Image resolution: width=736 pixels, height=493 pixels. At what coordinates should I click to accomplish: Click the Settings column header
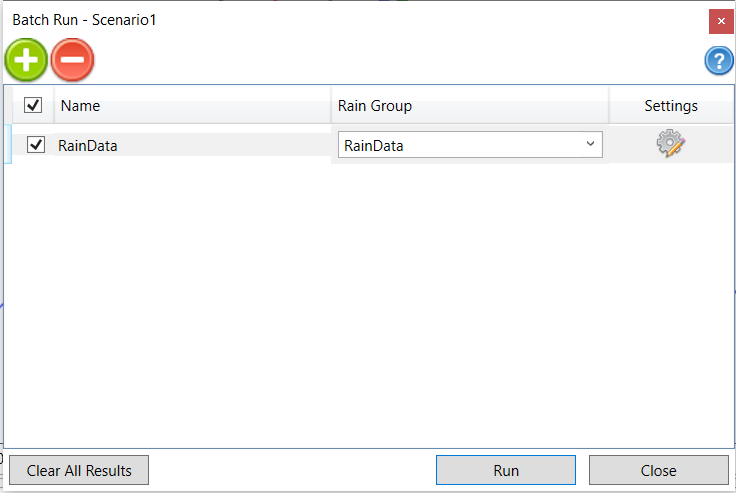click(670, 105)
